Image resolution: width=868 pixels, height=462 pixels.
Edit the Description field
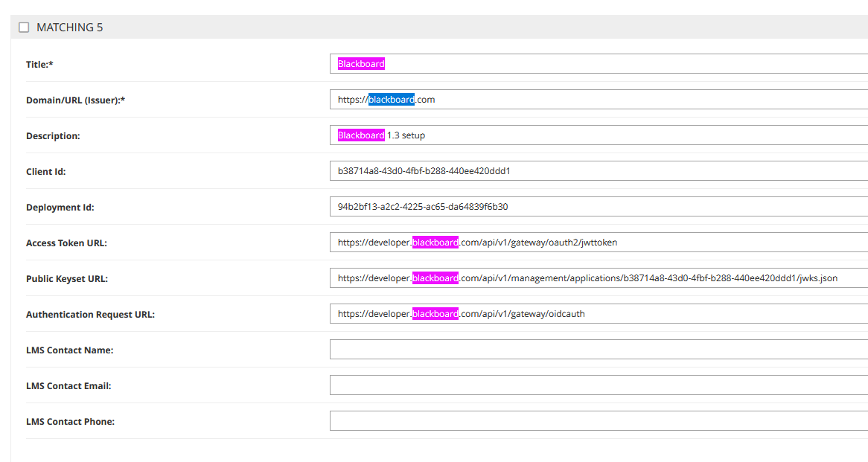point(599,135)
